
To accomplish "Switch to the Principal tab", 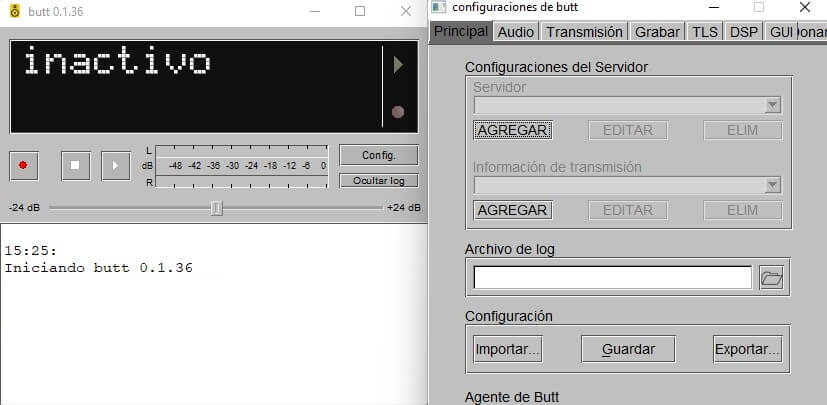I will (461, 31).
